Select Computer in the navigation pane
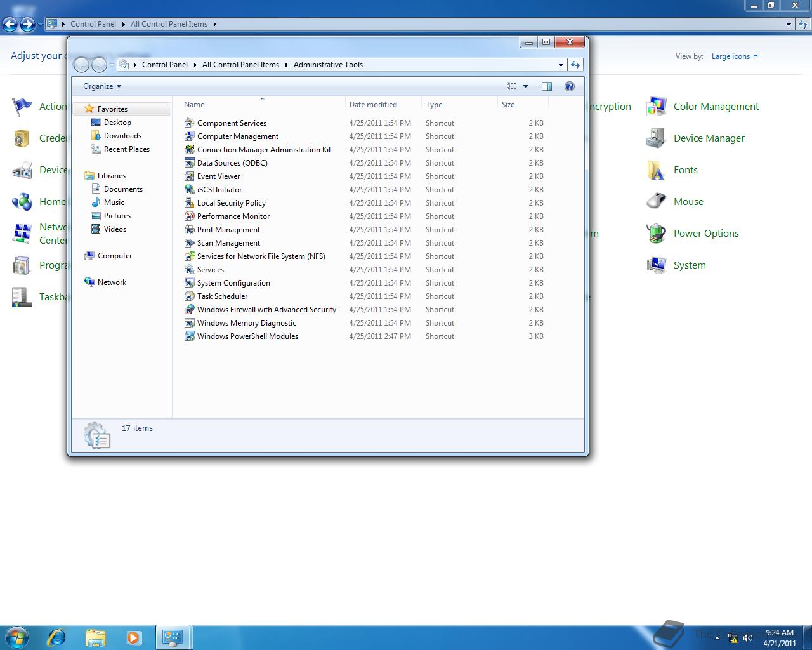This screenshot has height=650, width=812. coord(115,256)
